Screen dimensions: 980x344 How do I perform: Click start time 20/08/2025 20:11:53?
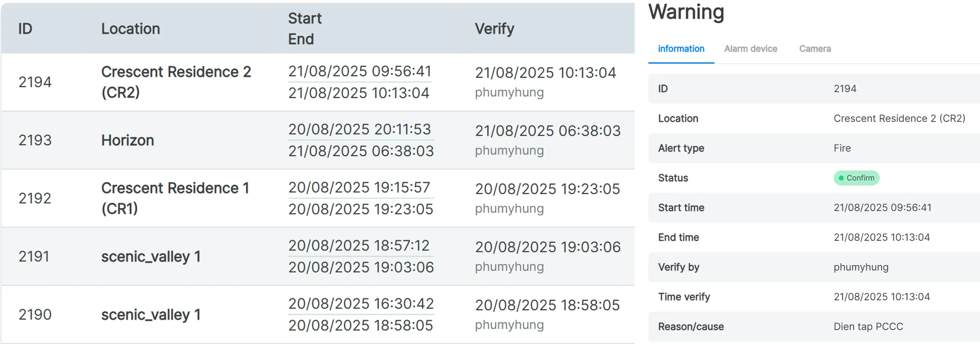[x=359, y=129]
